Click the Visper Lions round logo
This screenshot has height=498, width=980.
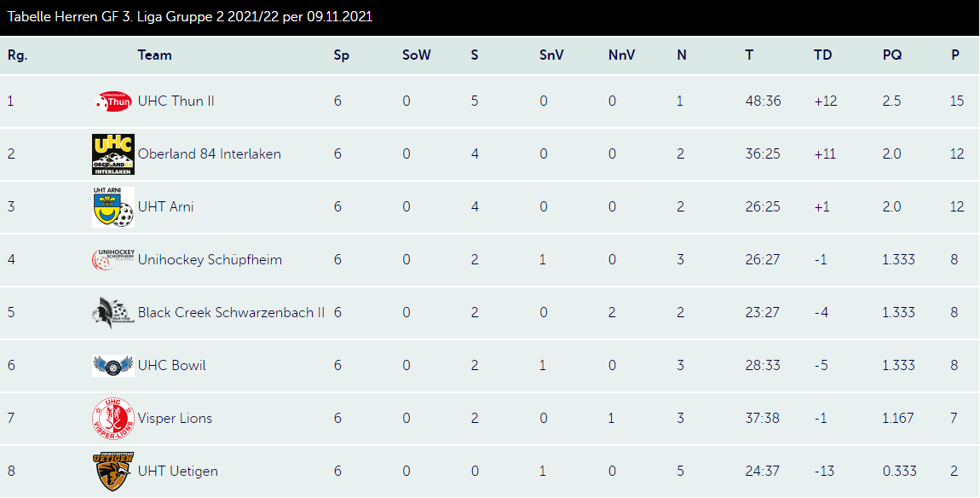coord(113,419)
